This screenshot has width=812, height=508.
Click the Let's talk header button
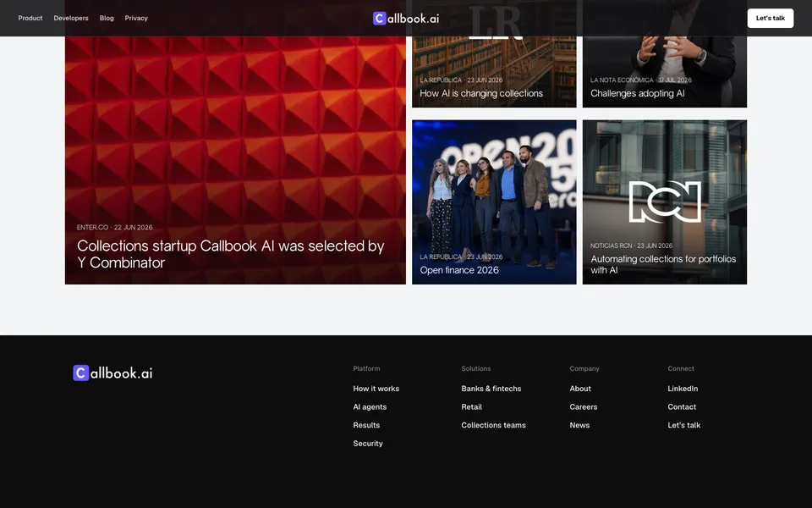pyautogui.click(x=770, y=18)
